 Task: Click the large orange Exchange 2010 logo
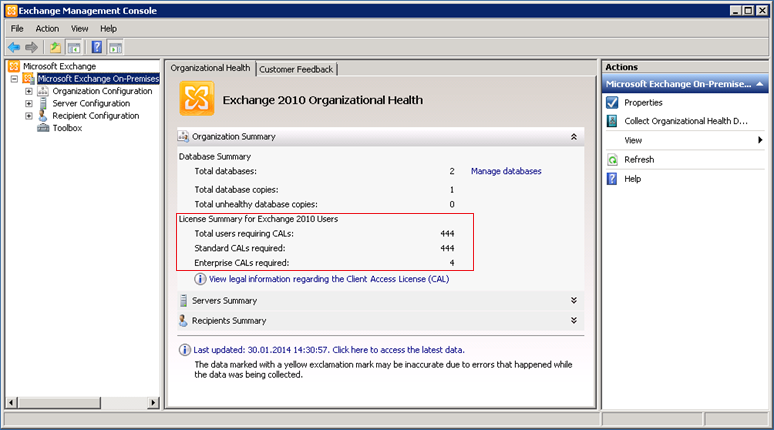pyautogui.click(x=196, y=99)
